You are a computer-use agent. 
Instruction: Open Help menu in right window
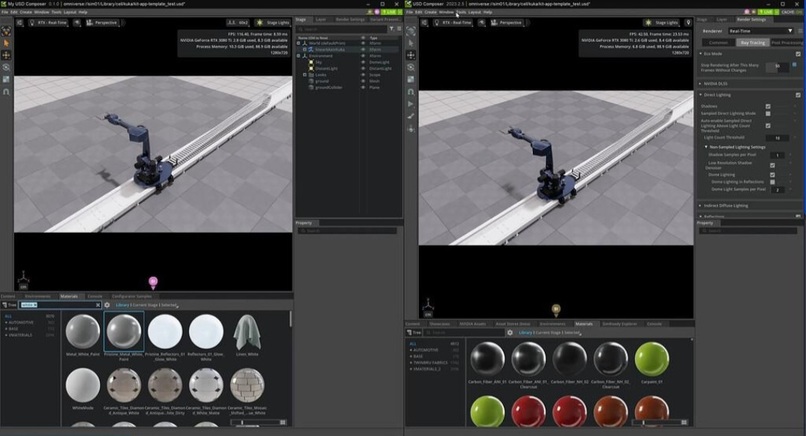point(488,12)
